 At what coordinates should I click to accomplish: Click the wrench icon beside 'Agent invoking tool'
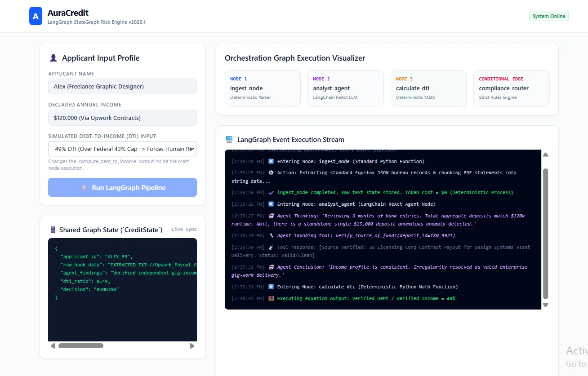point(271,235)
